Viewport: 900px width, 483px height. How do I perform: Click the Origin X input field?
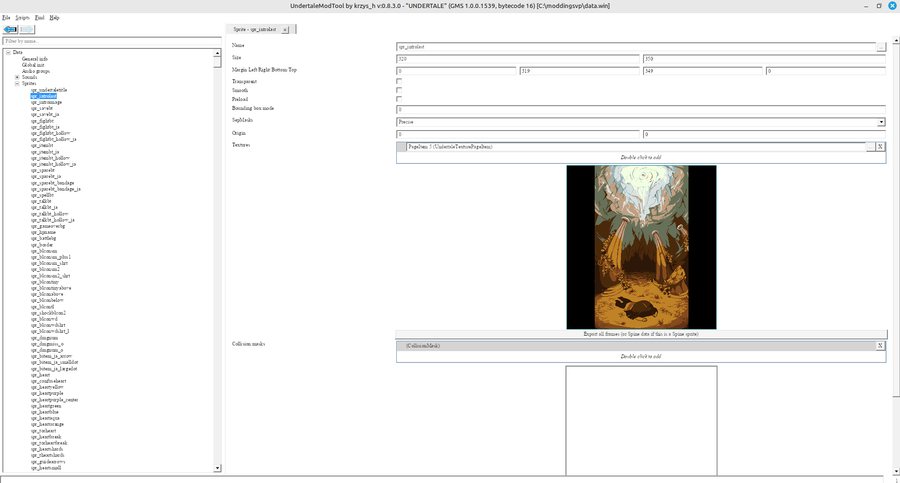click(518, 134)
